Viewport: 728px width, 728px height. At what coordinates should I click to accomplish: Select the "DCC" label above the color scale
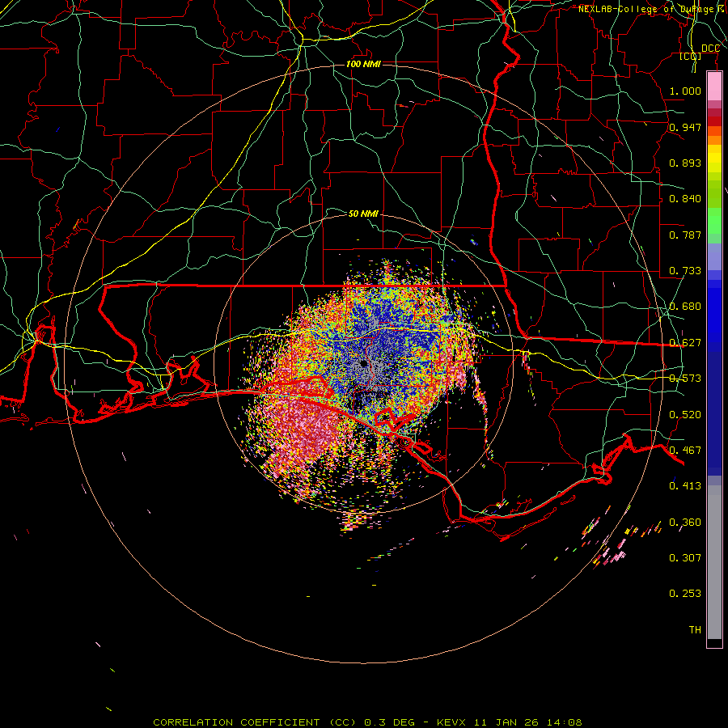[710, 49]
